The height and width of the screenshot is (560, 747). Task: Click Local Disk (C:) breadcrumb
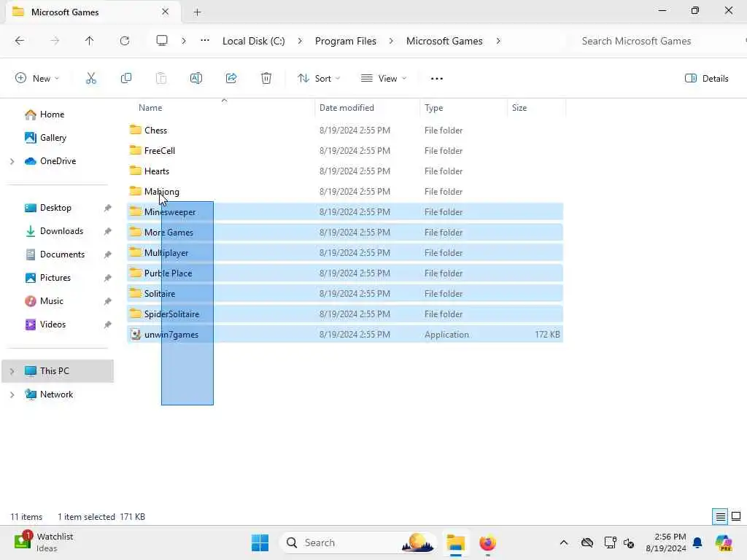click(253, 41)
